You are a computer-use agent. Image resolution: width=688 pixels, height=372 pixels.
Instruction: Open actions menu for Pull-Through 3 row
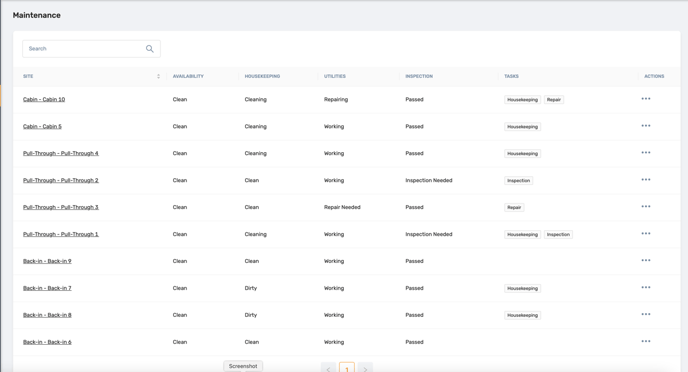click(x=646, y=207)
